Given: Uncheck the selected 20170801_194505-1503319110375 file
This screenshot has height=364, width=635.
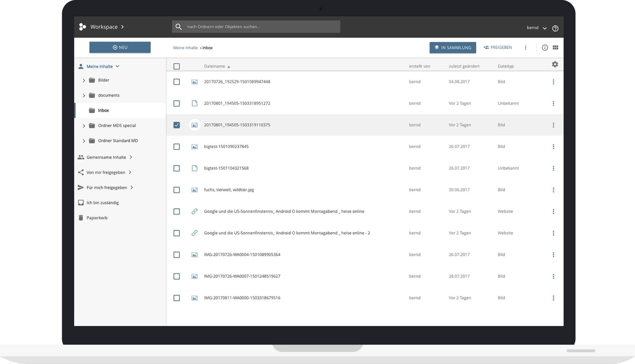Looking at the screenshot, I should pos(176,125).
